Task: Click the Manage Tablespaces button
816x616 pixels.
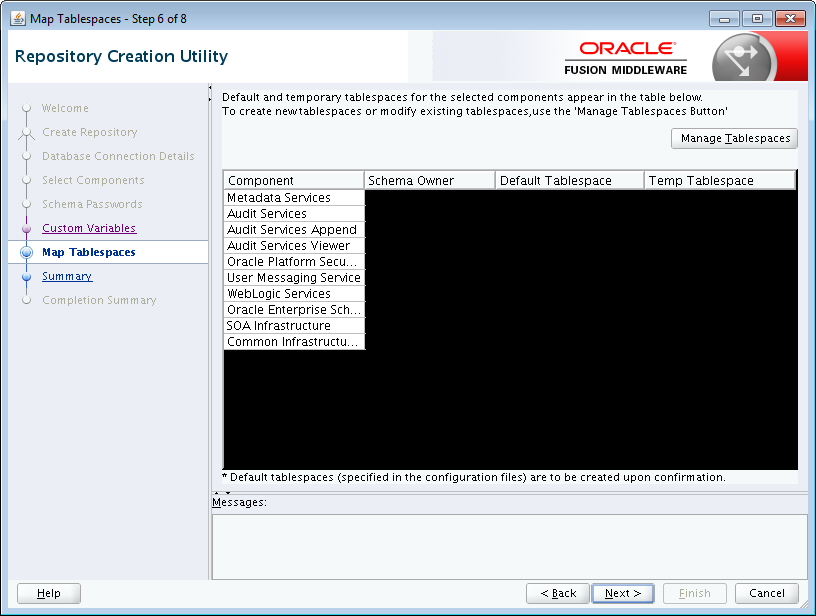Action: [x=734, y=138]
